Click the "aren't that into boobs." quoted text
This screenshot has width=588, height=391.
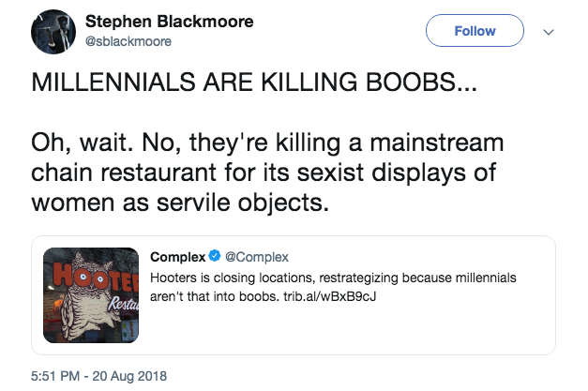click(x=212, y=295)
